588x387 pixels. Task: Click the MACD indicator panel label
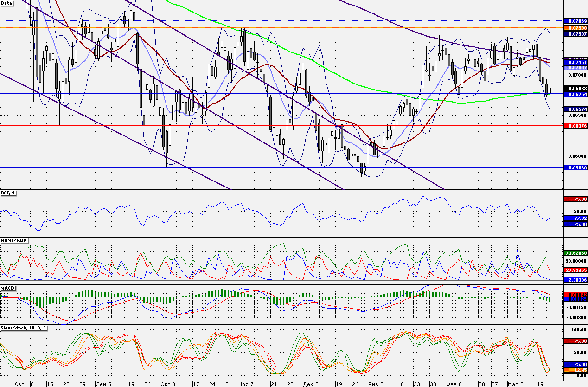pos(7,288)
